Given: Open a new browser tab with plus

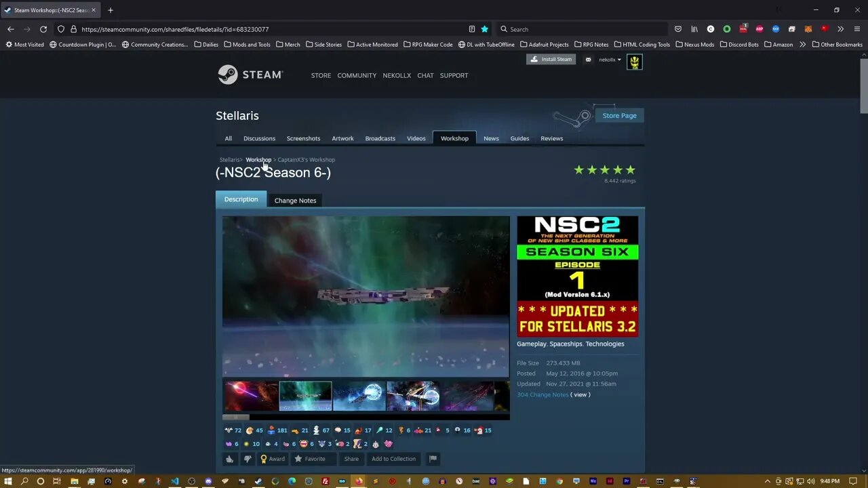Looking at the screenshot, I should pos(111,10).
